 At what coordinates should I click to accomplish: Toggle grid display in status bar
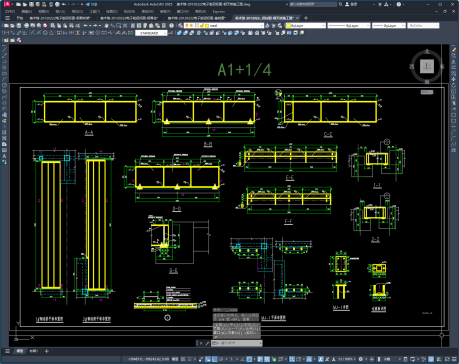coord(183,359)
